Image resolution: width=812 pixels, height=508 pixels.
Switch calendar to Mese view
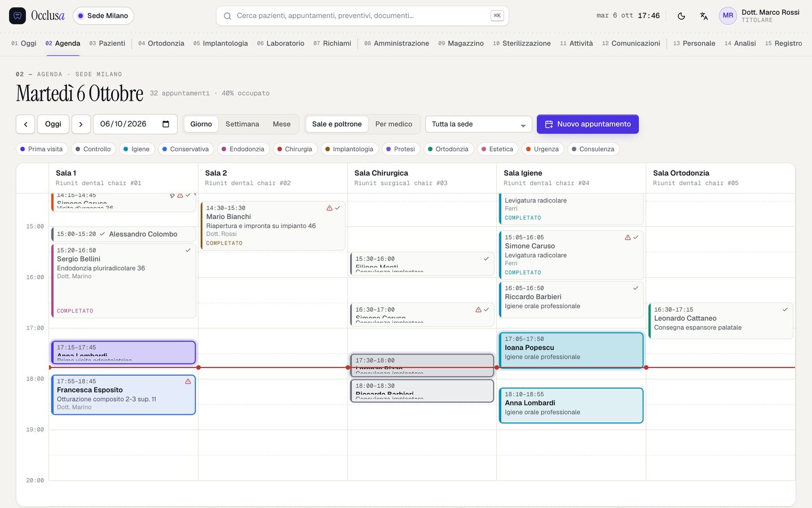pos(282,124)
